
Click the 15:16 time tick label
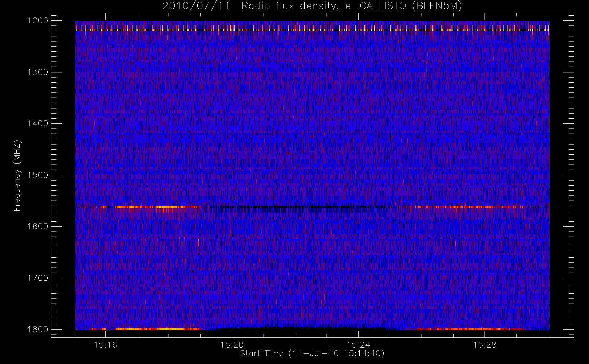point(106,345)
